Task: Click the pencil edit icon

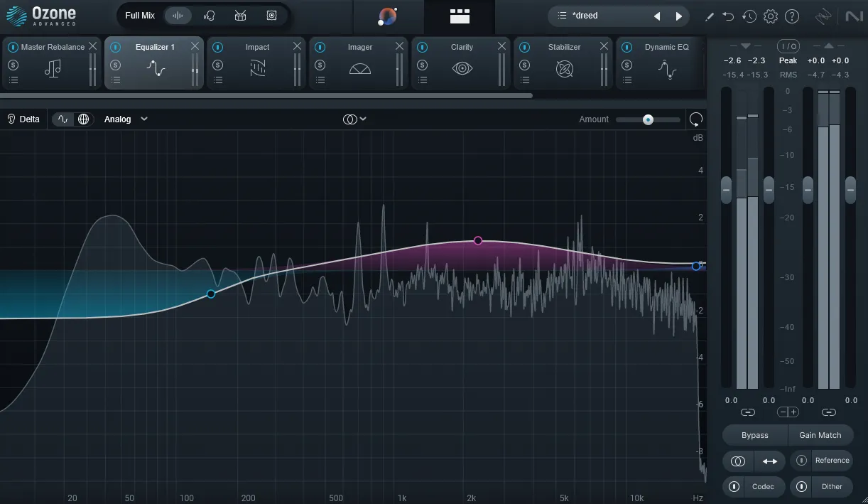Action: click(709, 16)
